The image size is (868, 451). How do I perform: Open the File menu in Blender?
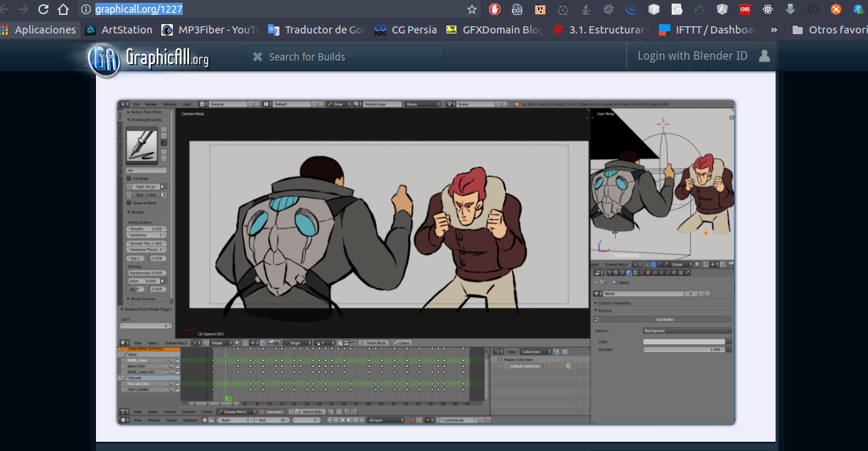(x=136, y=105)
